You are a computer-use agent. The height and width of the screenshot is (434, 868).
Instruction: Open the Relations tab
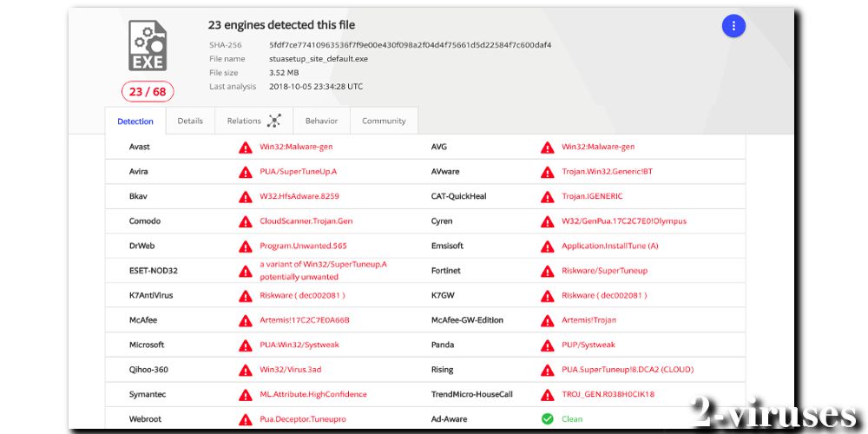(x=254, y=121)
